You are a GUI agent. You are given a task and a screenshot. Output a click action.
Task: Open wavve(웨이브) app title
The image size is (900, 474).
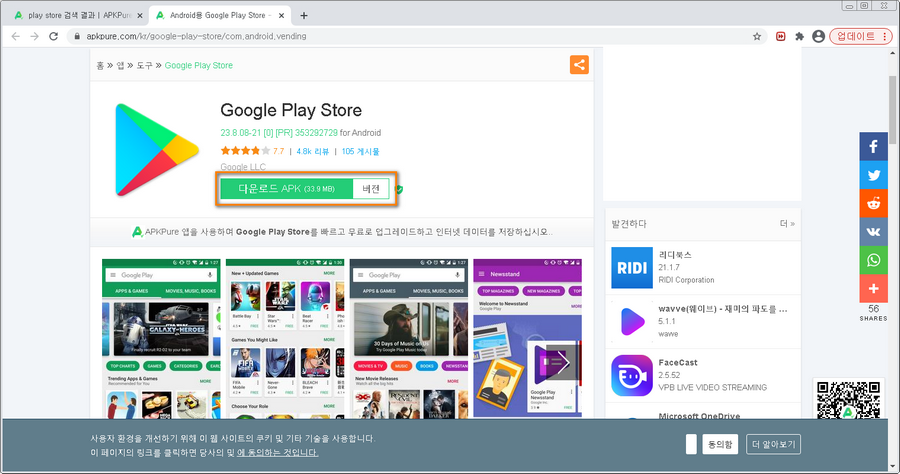pos(723,309)
